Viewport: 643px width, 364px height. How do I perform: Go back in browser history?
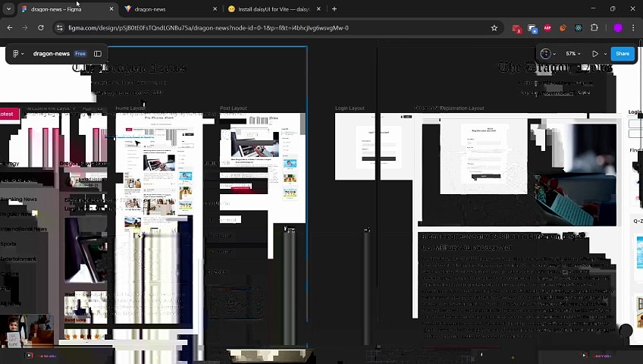point(10,28)
